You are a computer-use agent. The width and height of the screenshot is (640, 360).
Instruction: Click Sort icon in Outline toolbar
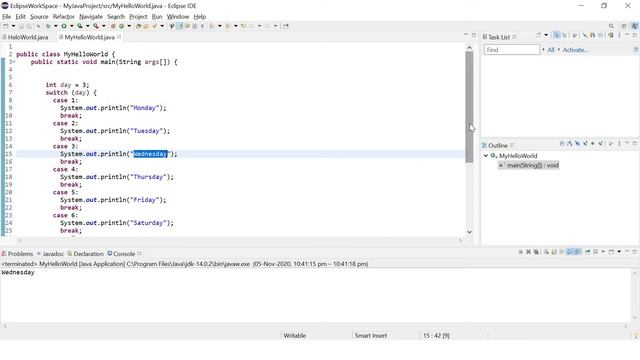(570, 144)
